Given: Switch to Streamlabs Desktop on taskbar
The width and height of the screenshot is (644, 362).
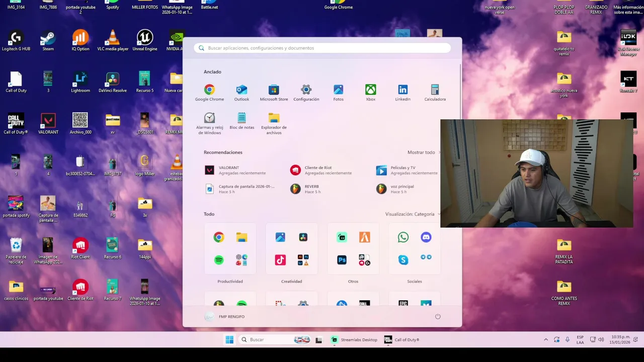Looking at the screenshot, I should [x=355, y=340].
